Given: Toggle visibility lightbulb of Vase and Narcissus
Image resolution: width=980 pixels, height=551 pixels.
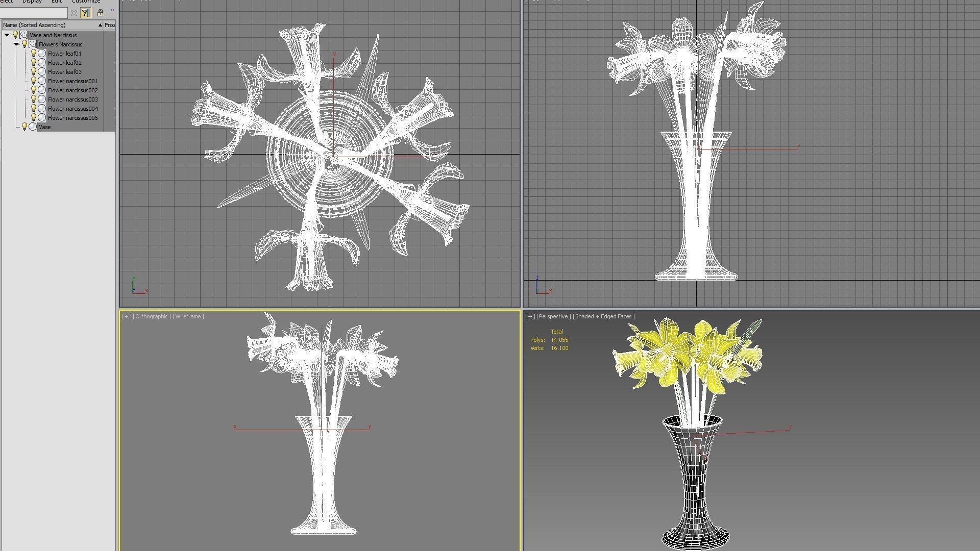Looking at the screenshot, I should click(x=15, y=35).
